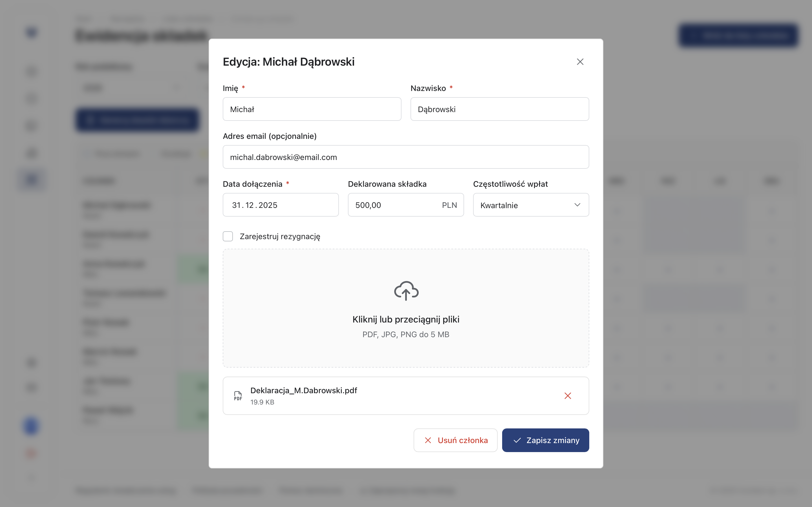Remove the Deklaracja_M.Dabrowski.pdf attachment
The height and width of the screenshot is (507, 812).
point(567,396)
